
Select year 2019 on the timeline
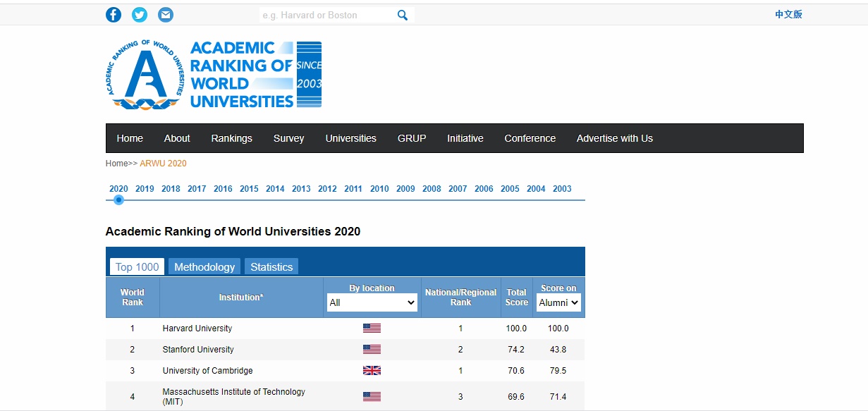[145, 189]
